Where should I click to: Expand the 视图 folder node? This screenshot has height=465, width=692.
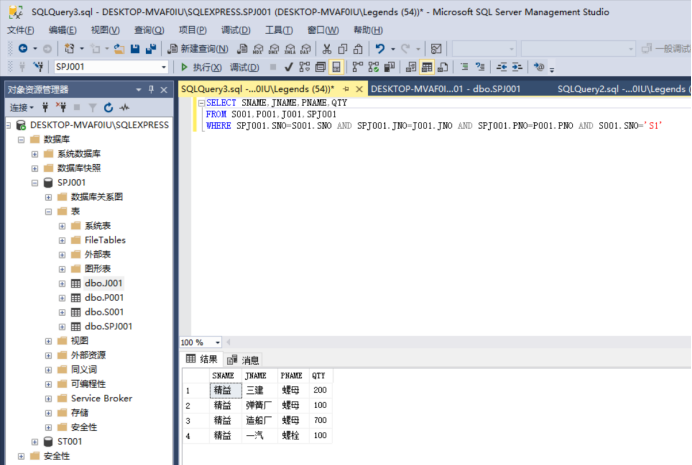pos(49,341)
